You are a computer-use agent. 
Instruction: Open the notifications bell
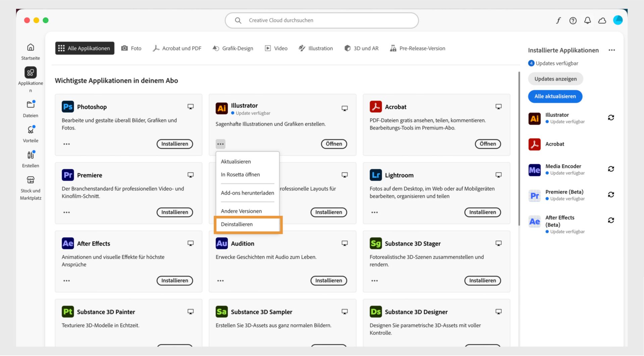(588, 20)
